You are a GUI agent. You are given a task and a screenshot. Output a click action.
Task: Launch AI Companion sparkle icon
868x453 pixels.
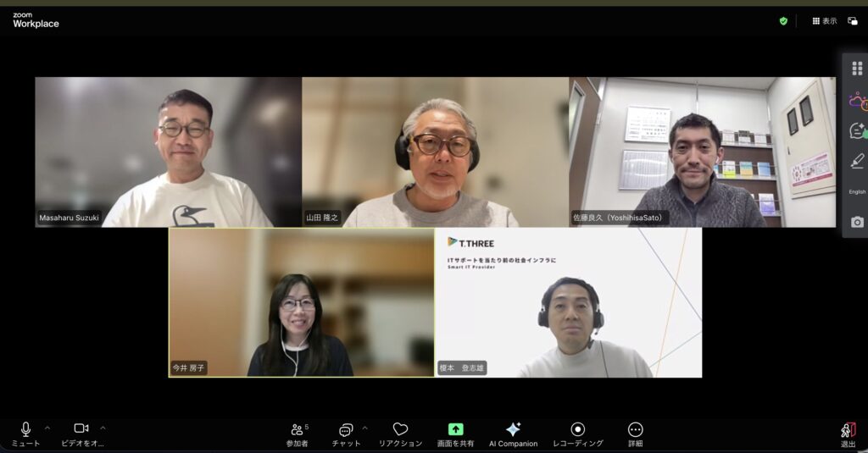tap(513, 429)
